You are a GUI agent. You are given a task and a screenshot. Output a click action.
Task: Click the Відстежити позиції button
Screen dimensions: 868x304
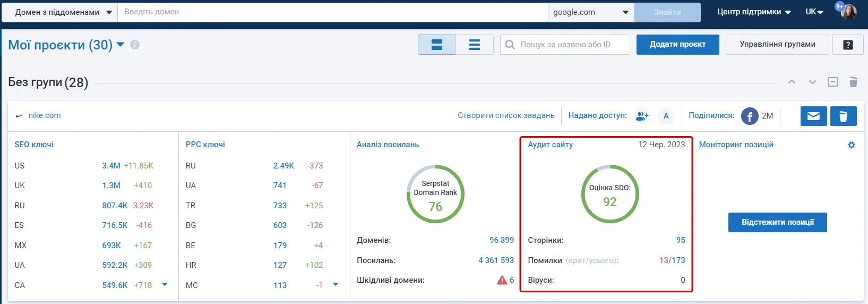tap(777, 222)
